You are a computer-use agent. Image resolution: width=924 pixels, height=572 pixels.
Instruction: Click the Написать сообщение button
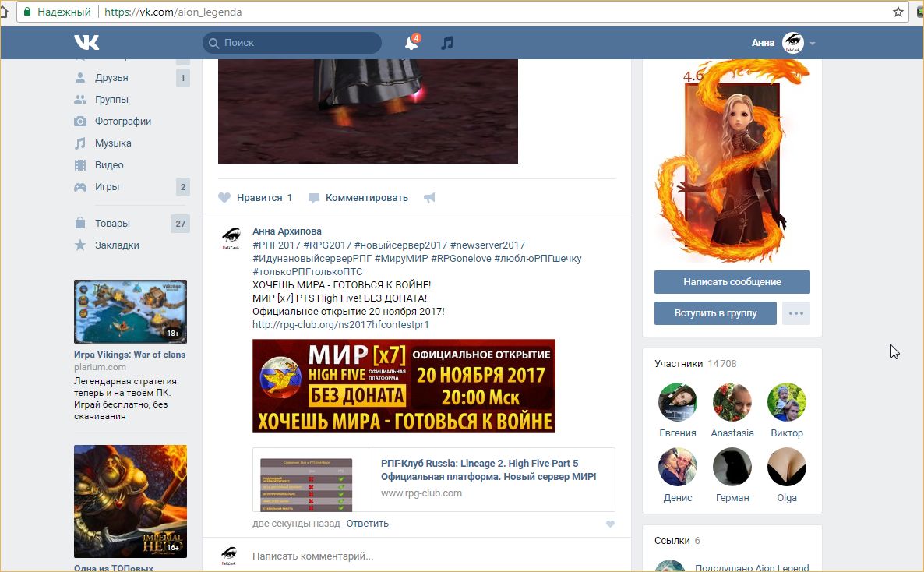click(732, 282)
